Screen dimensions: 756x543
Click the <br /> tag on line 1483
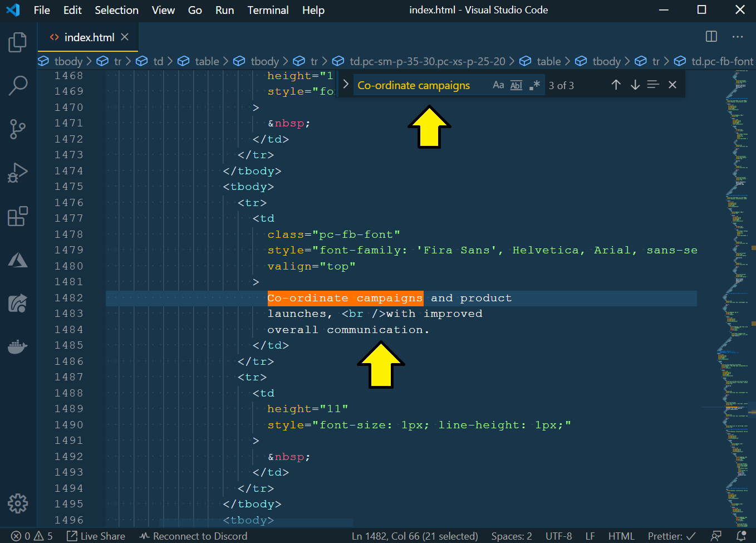364,314
